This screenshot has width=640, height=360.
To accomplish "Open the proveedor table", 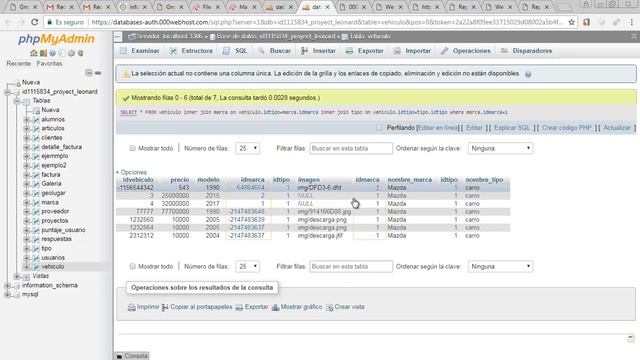I will [55, 211].
